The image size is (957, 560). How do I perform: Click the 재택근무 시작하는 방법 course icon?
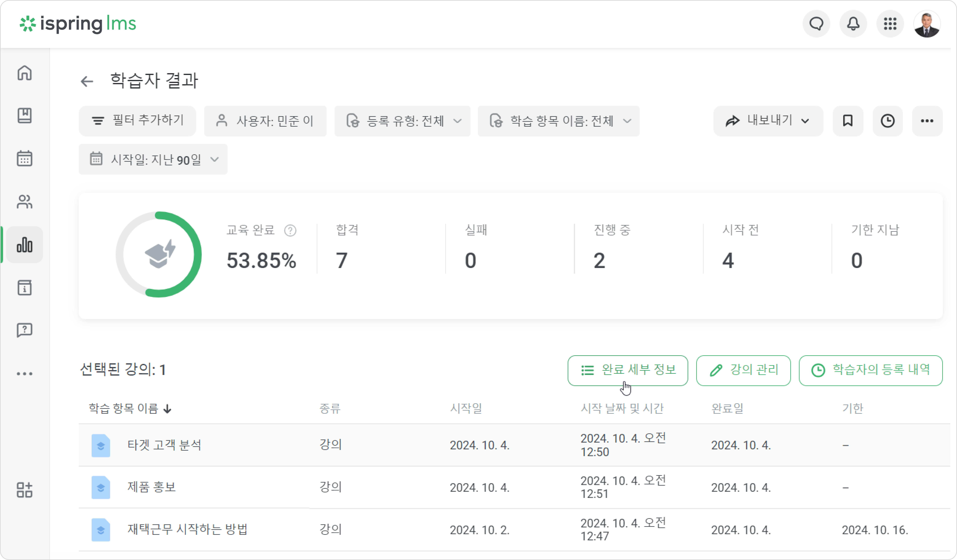[x=101, y=530]
